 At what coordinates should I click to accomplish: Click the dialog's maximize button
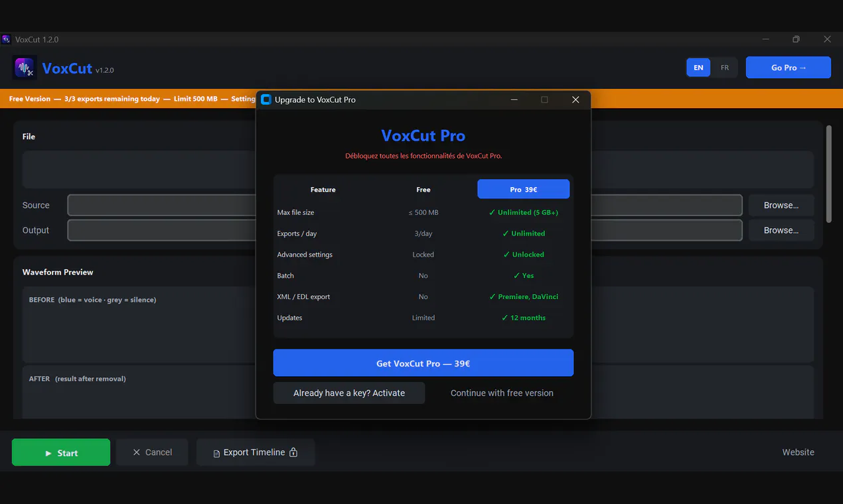click(x=544, y=99)
